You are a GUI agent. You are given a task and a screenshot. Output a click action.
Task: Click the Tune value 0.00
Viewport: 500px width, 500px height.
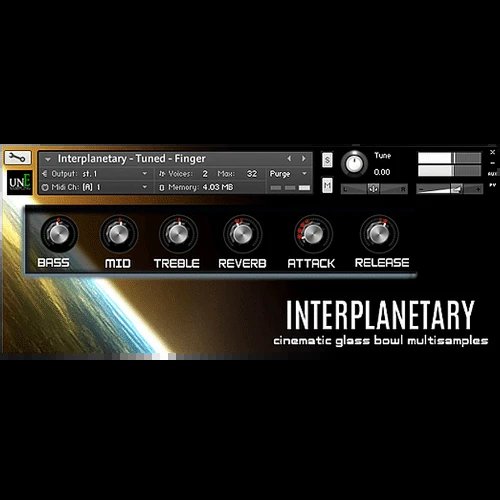click(x=382, y=172)
